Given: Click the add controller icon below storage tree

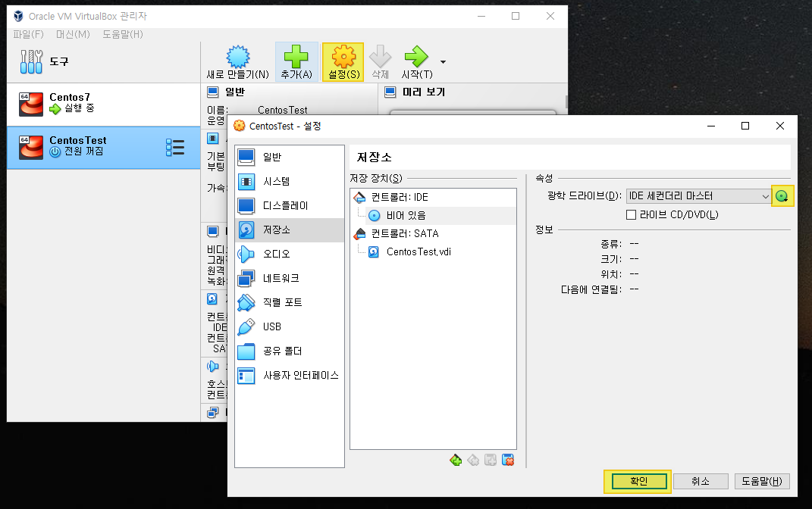Looking at the screenshot, I should pos(456,460).
